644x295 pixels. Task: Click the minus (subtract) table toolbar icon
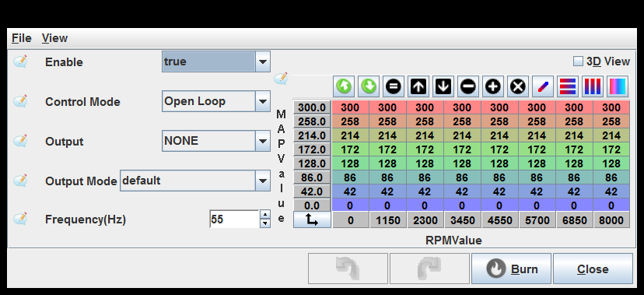point(468,86)
